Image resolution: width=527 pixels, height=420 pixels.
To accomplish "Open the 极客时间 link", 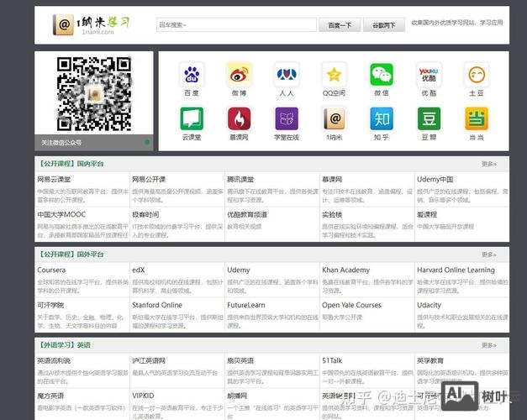I will (145, 214).
